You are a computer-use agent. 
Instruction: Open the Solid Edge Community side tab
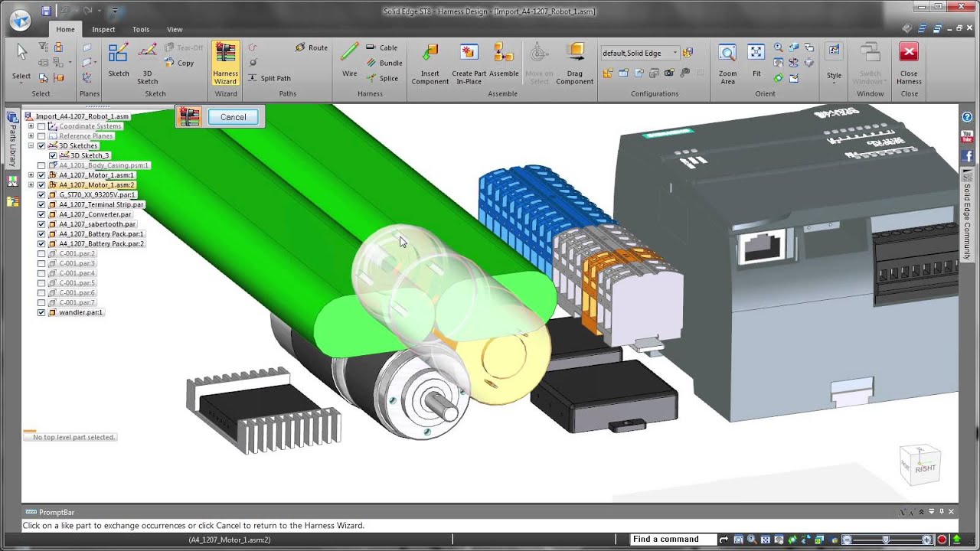click(968, 217)
